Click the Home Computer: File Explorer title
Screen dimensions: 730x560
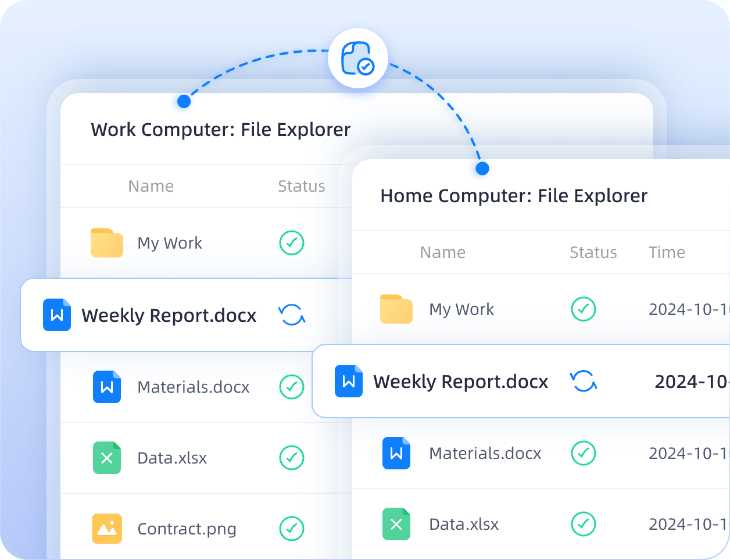point(514,196)
